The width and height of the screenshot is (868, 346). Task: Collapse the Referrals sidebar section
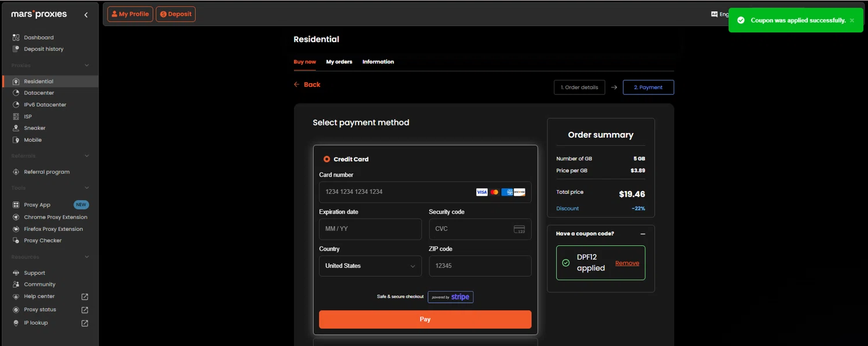[87, 156]
